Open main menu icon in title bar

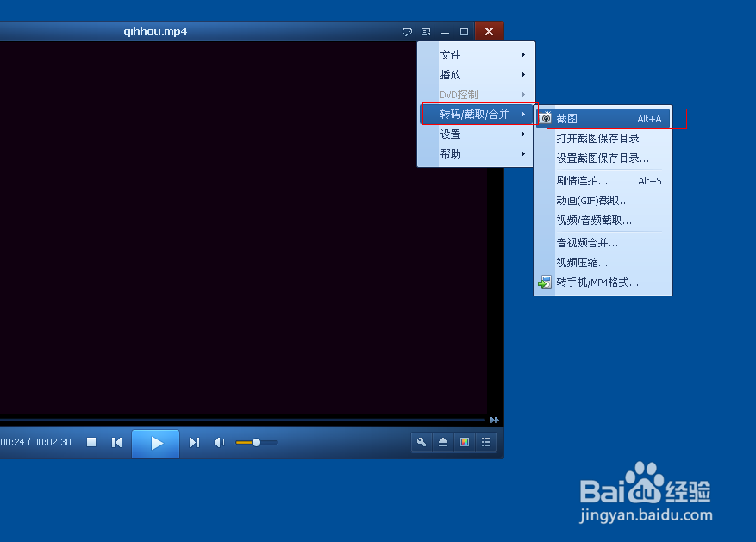[426, 32]
